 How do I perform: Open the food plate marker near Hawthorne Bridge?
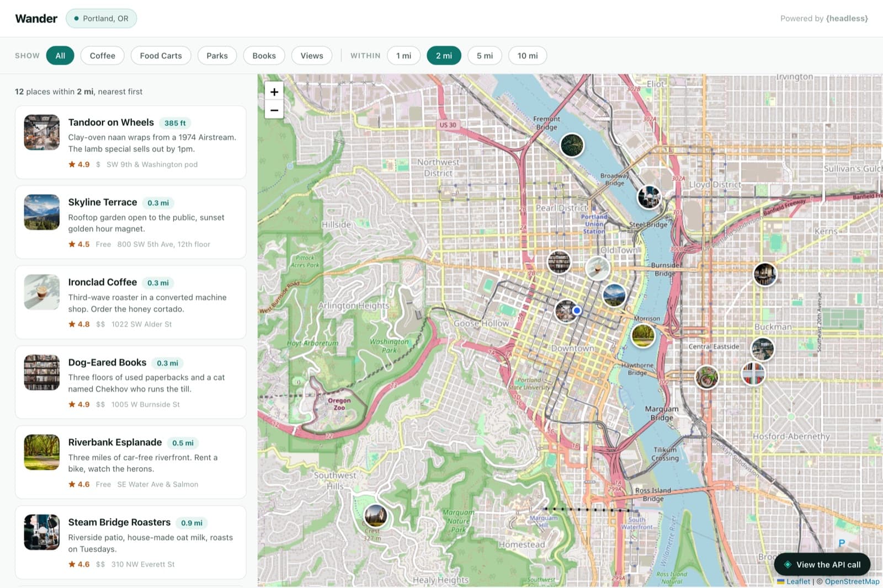tap(706, 377)
